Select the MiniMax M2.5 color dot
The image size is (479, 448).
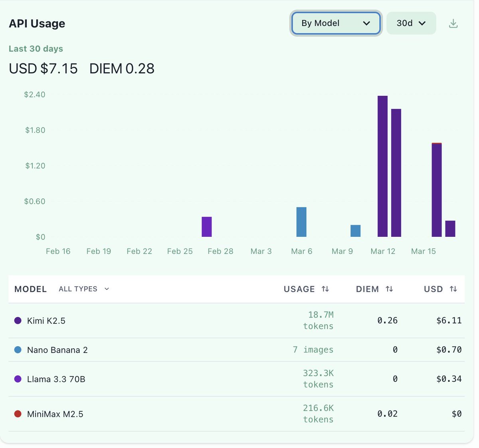click(18, 414)
